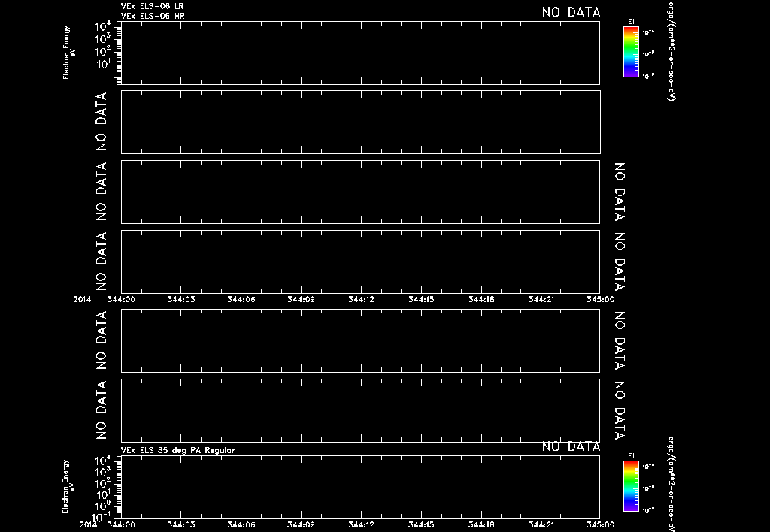
Task: Click the bottom rainbow EI color bar
Action: [x=631, y=486]
